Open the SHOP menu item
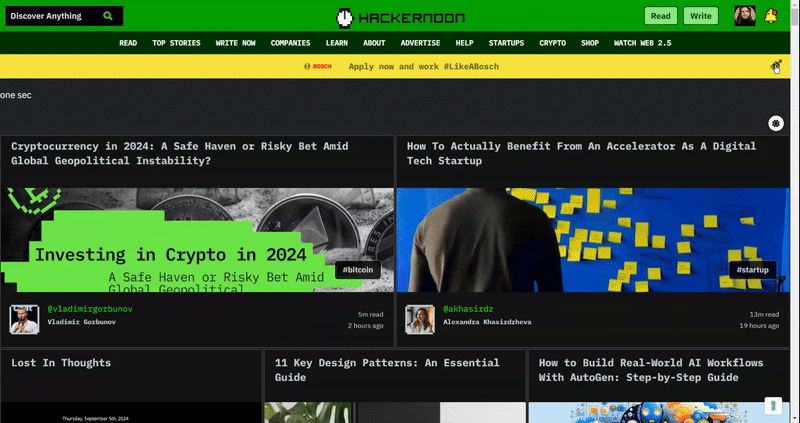Image resolution: width=800 pixels, height=423 pixels. tap(590, 43)
